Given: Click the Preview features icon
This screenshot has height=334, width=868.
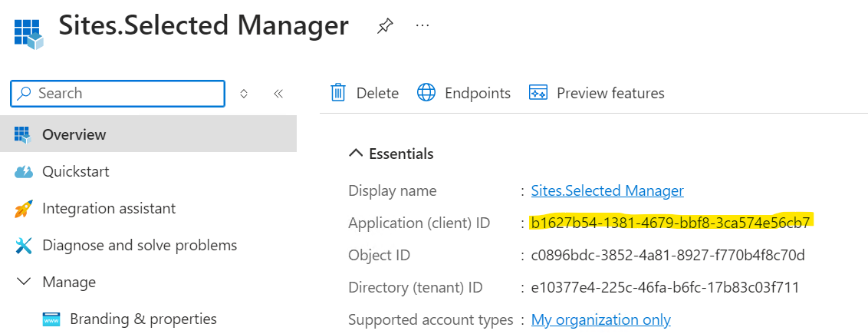Looking at the screenshot, I should 538,92.
